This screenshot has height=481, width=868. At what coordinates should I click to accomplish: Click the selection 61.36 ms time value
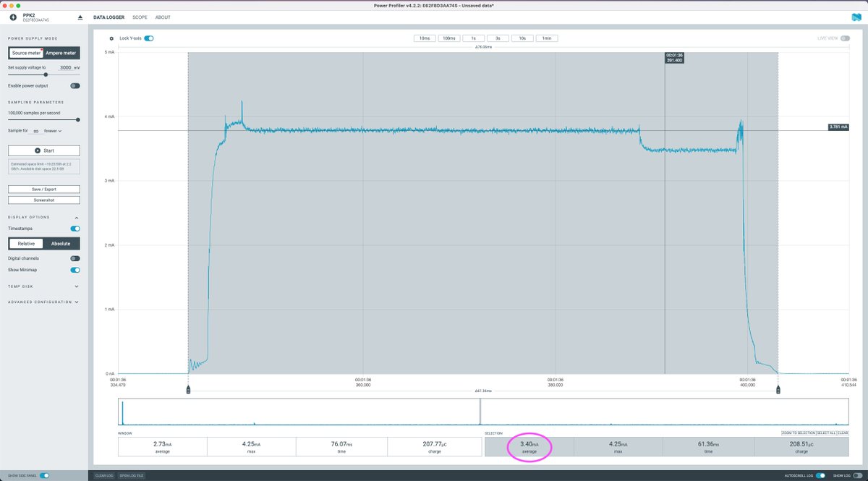pos(709,444)
